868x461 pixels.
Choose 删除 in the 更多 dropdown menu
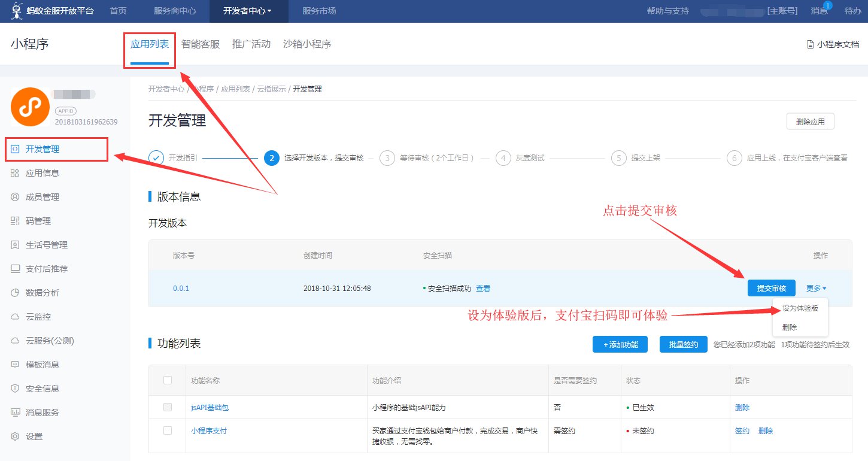790,327
